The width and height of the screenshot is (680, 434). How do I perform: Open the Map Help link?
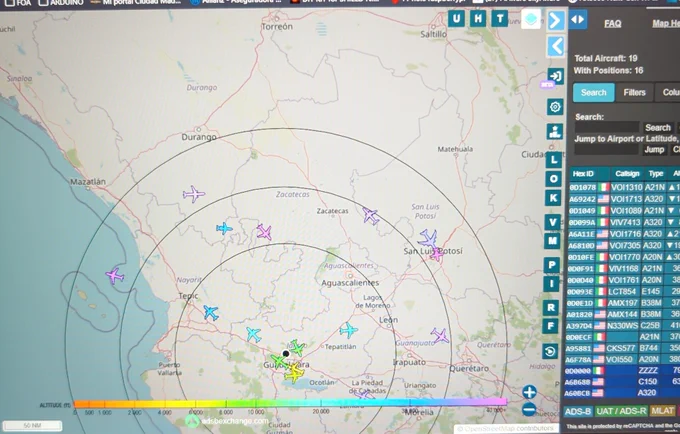point(666,23)
